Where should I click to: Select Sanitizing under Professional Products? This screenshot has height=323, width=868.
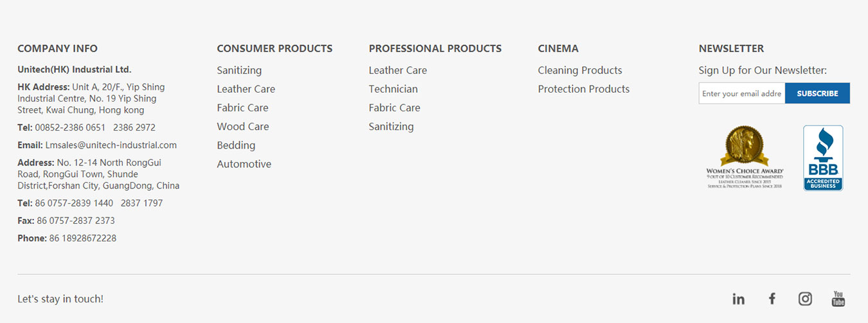click(x=391, y=127)
